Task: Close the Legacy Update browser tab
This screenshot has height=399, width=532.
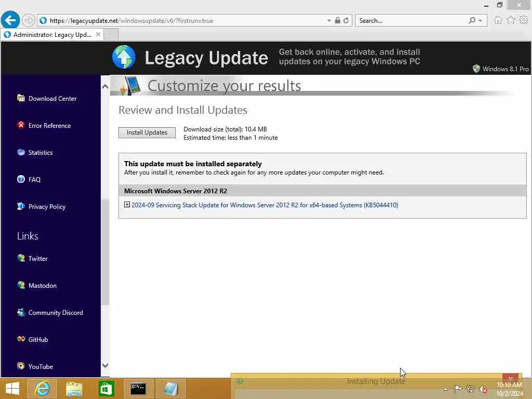Action: pyautogui.click(x=98, y=34)
